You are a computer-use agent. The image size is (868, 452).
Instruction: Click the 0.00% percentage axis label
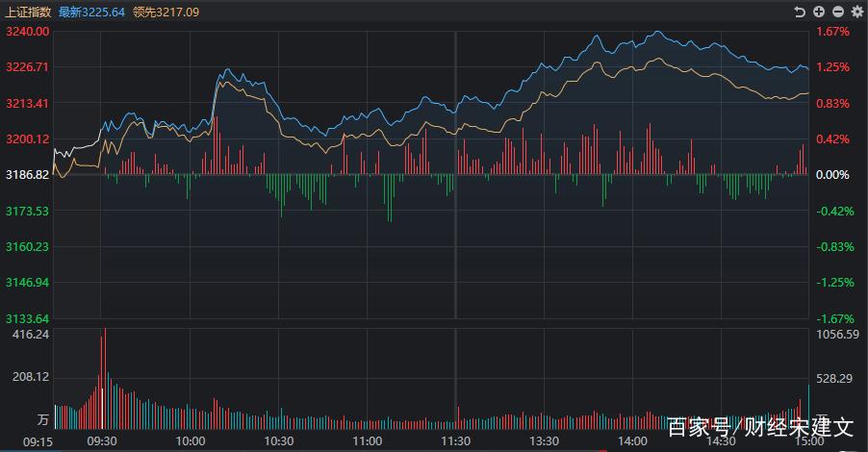tap(833, 175)
